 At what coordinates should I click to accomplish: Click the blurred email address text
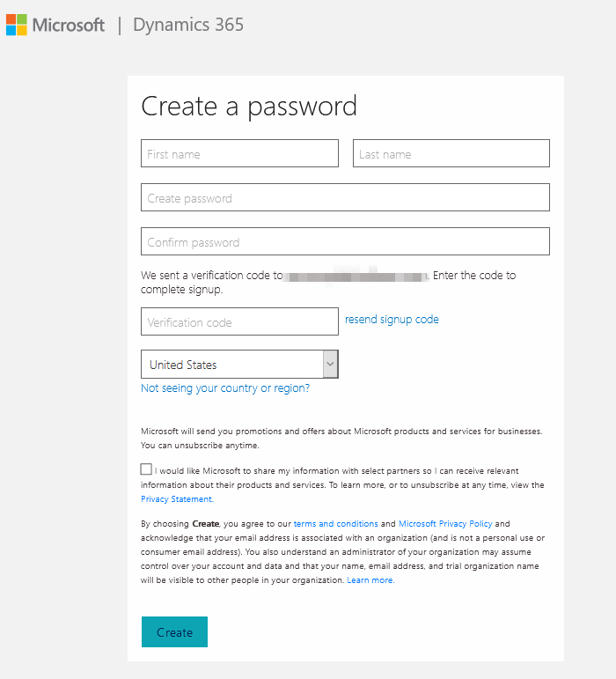coord(355,277)
